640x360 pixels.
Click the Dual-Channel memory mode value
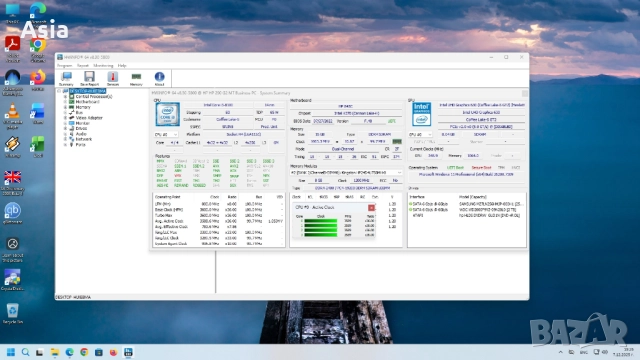pyautogui.click(x=342, y=149)
